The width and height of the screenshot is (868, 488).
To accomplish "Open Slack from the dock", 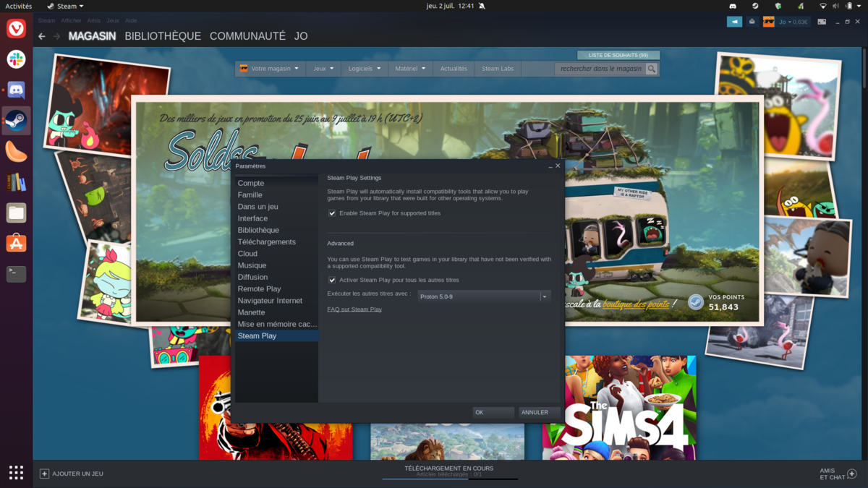I will (x=16, y=59).
